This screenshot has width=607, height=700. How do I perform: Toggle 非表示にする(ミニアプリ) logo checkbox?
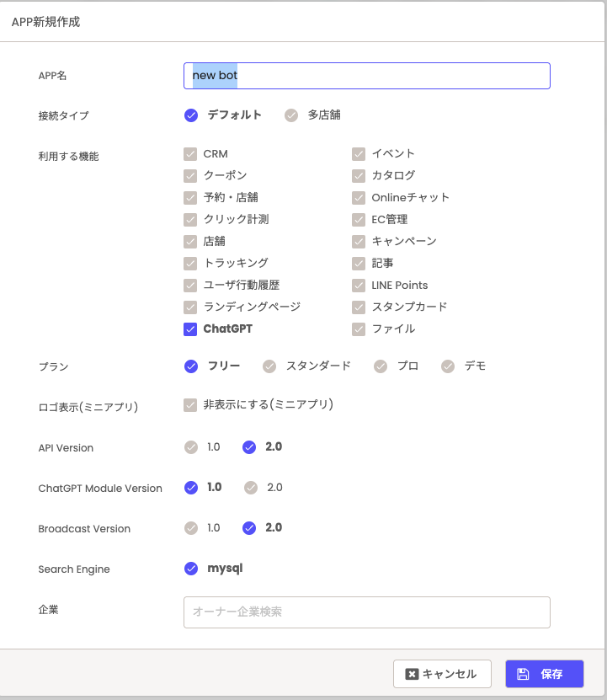click(x=190, y=405)
